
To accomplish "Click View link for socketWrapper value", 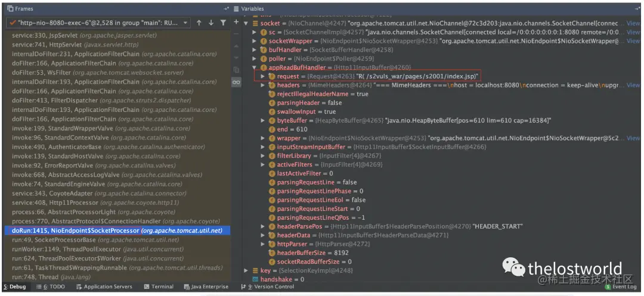I will tap(633, 41).
